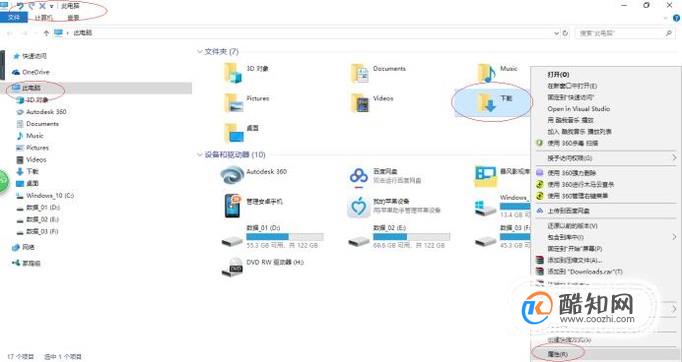Click the 此电脑 address bar path
This screenshot has height=362, width=682.
pos(83,33)
